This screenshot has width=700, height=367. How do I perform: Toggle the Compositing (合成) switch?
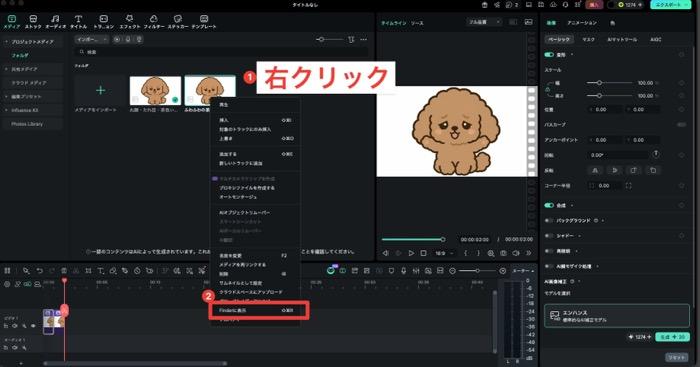tap(549, 205)
